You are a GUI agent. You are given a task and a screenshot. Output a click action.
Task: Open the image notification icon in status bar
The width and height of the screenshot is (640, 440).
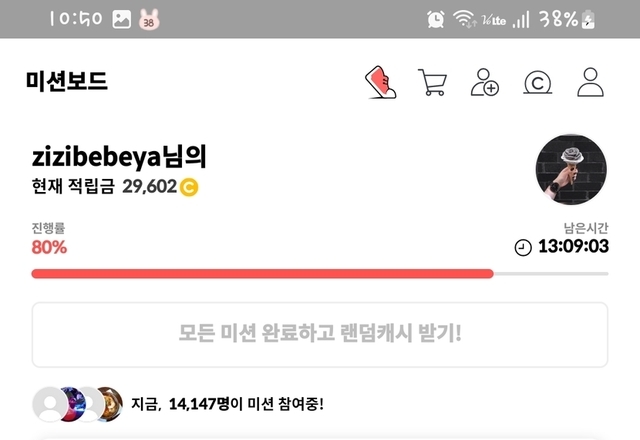point(122,19)
